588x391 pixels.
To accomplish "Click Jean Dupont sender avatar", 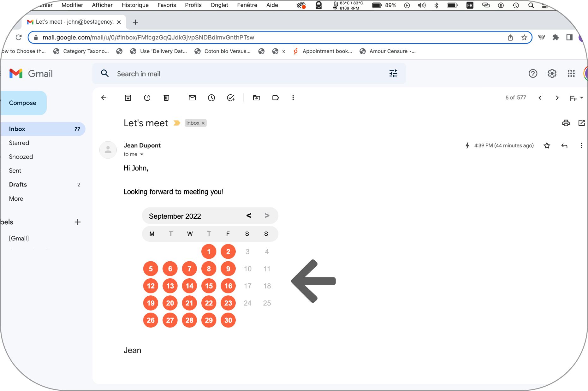I will [108, 150].
